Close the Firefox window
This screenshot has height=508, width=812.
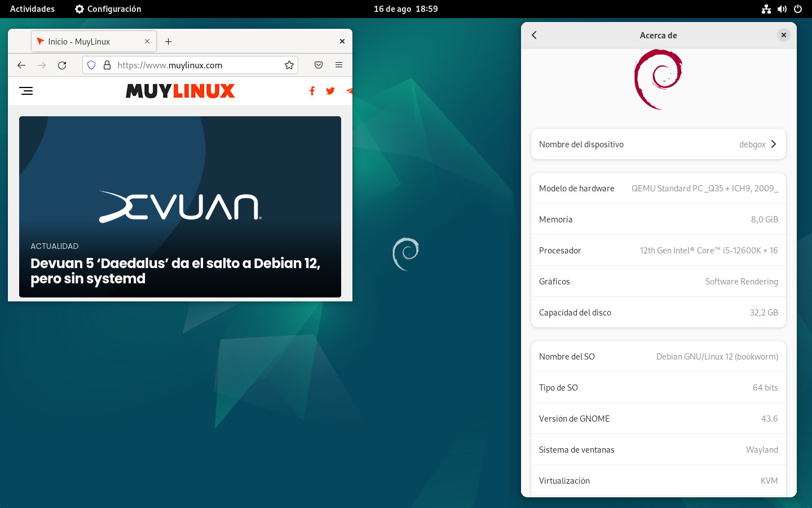pyautogui.click(x=342, y=41)
